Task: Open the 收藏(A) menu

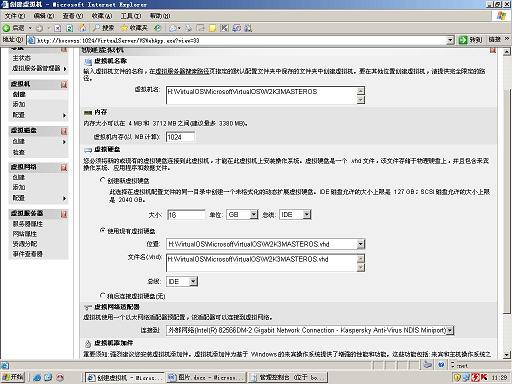Action: (x=102, y=16)
